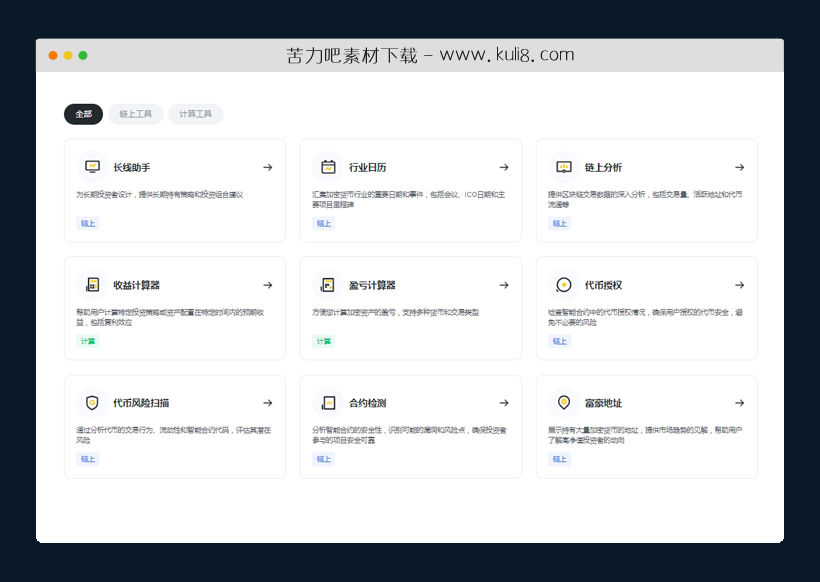Select the 盈亏计算器 calculator icon
This screenshot has width=820, height=582.
pos(329,284)
